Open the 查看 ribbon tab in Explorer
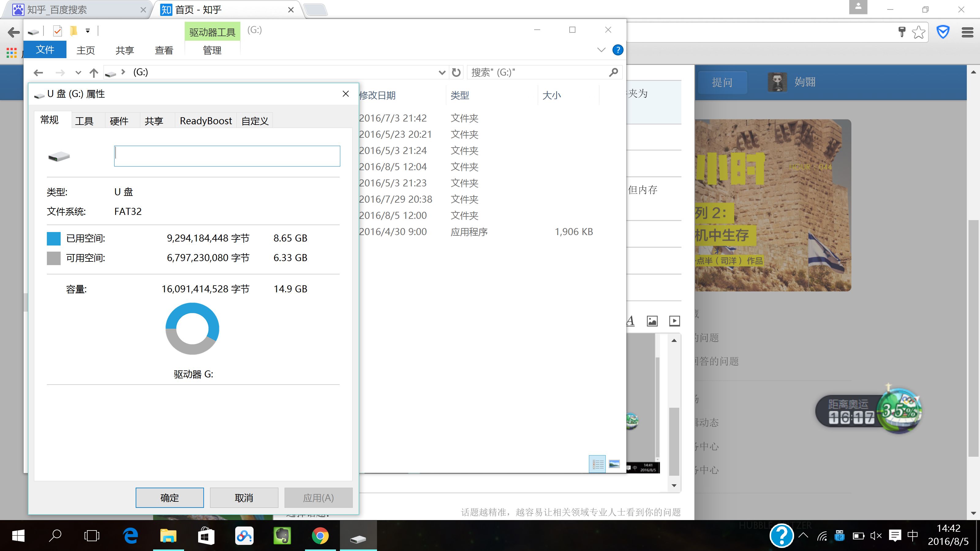980x551 pixels. point(164,50)
